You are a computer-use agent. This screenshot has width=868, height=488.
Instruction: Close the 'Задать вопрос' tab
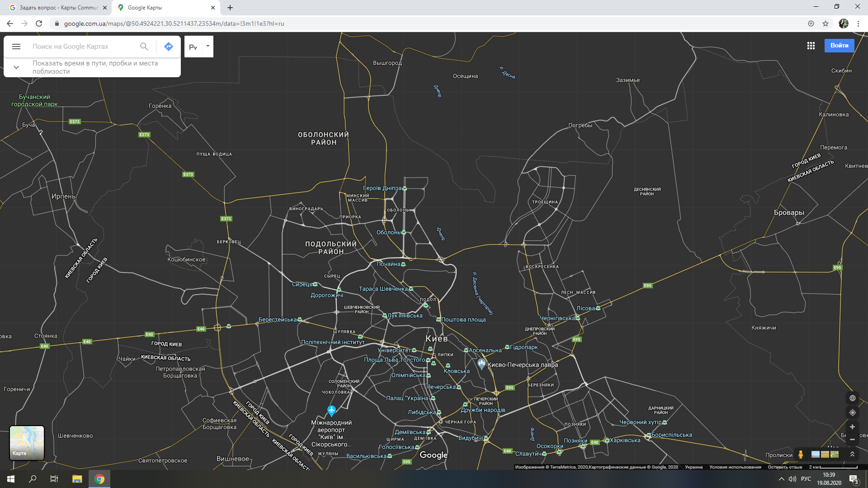point(105,8)
